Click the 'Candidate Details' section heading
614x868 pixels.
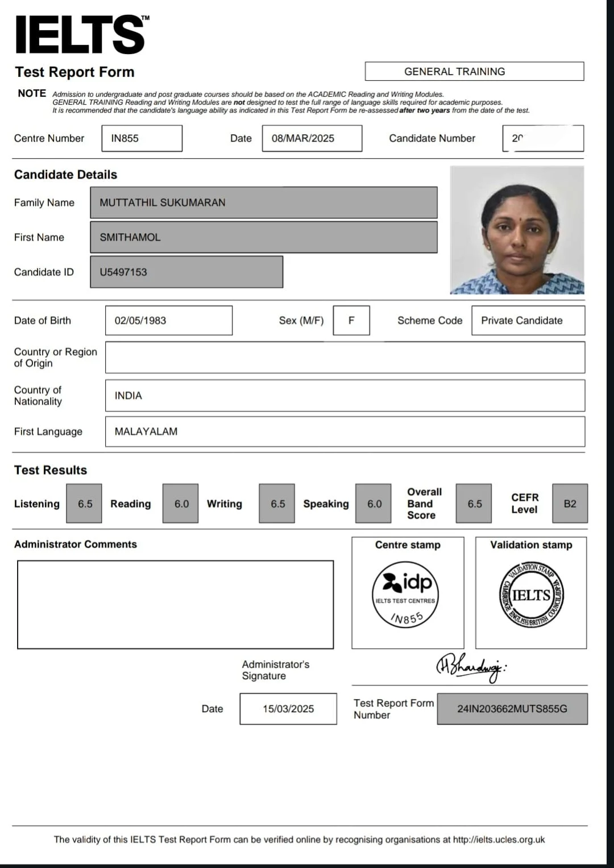point(65,175)
